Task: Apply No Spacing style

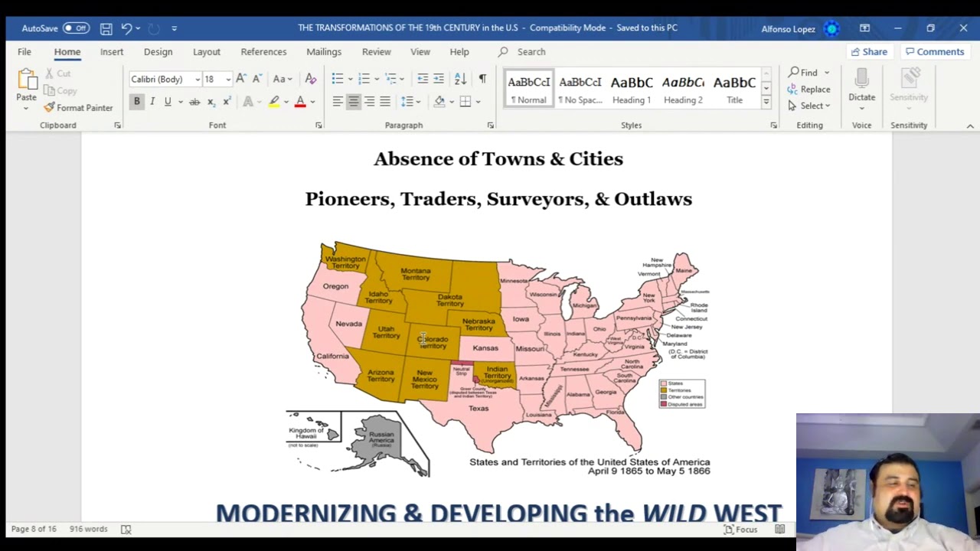Action: coord(580,89)
